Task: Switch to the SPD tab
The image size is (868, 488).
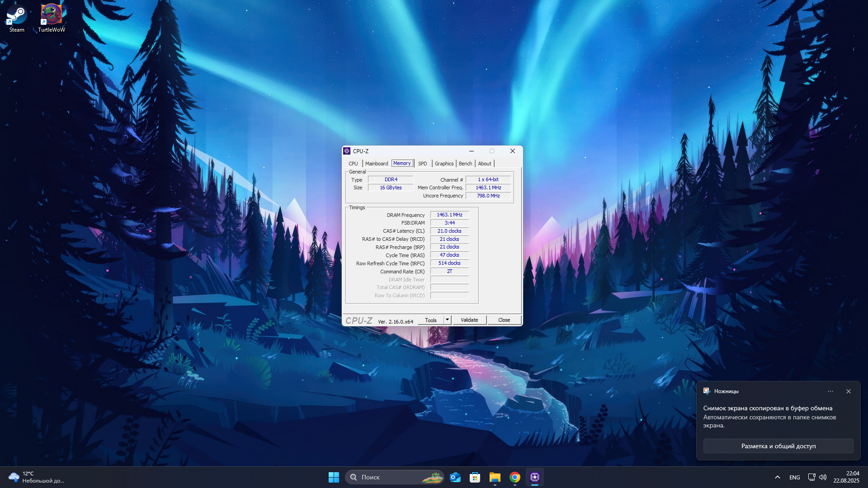Action: coord(423,164)
